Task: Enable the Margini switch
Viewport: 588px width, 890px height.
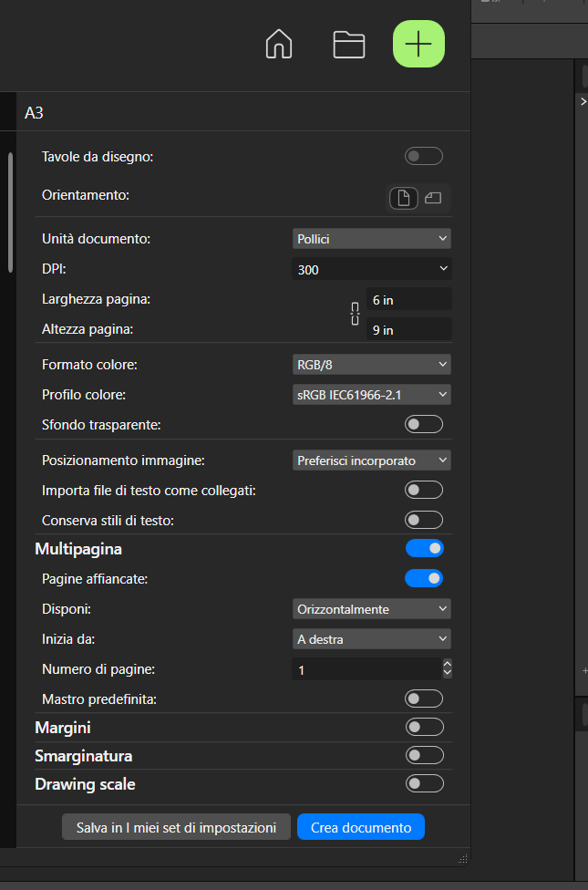Action: point(425,727)
